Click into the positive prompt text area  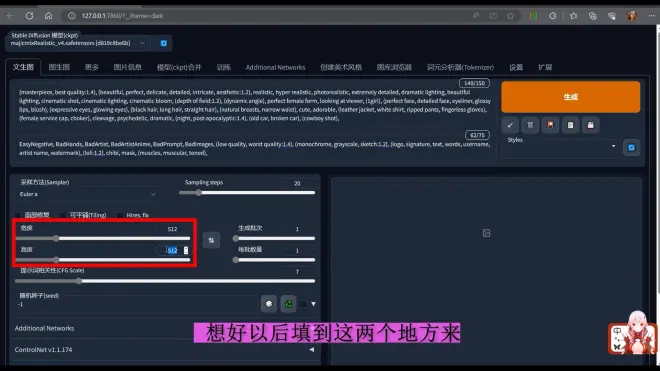(255, 105)
